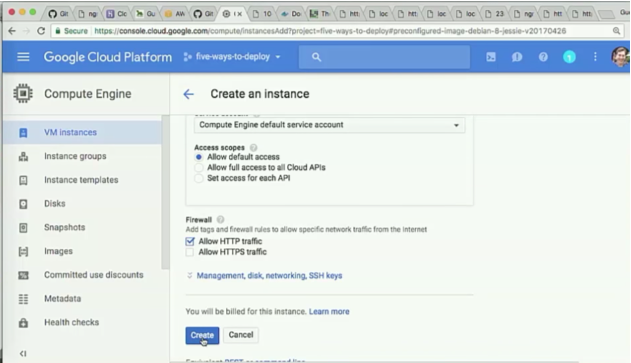Open the three-dot utilities menu
This screenshot has height=363, width=631.
tap(595, 57)
